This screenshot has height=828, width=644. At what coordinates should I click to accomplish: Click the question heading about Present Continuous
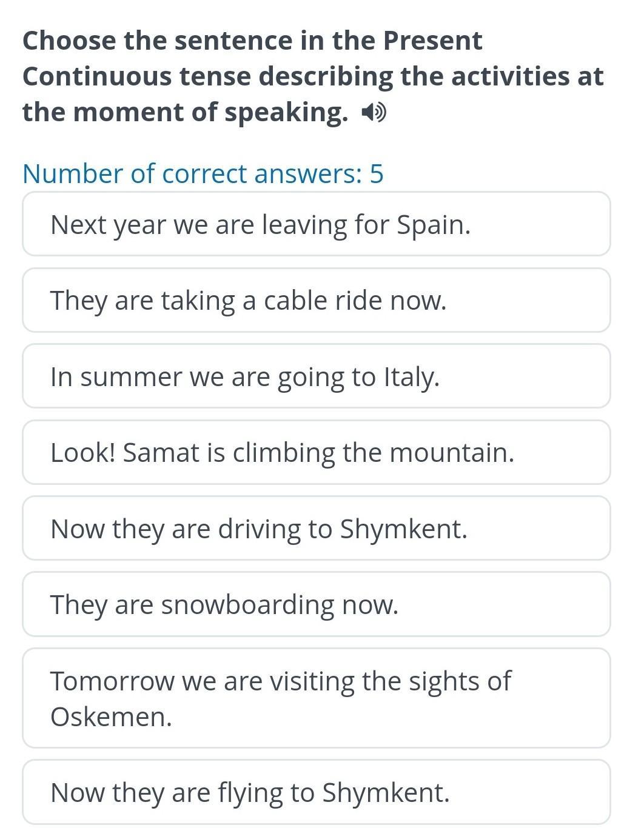(313, 76)
